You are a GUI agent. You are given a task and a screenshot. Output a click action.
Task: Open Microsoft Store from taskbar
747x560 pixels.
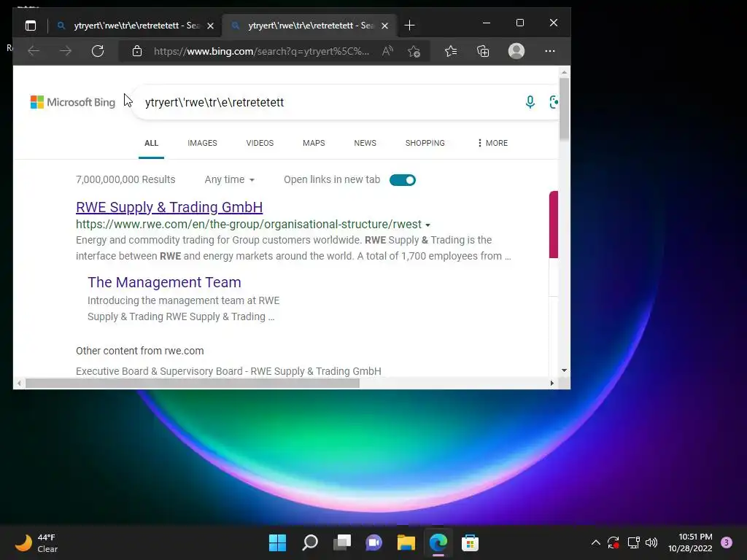coord(470,542)
